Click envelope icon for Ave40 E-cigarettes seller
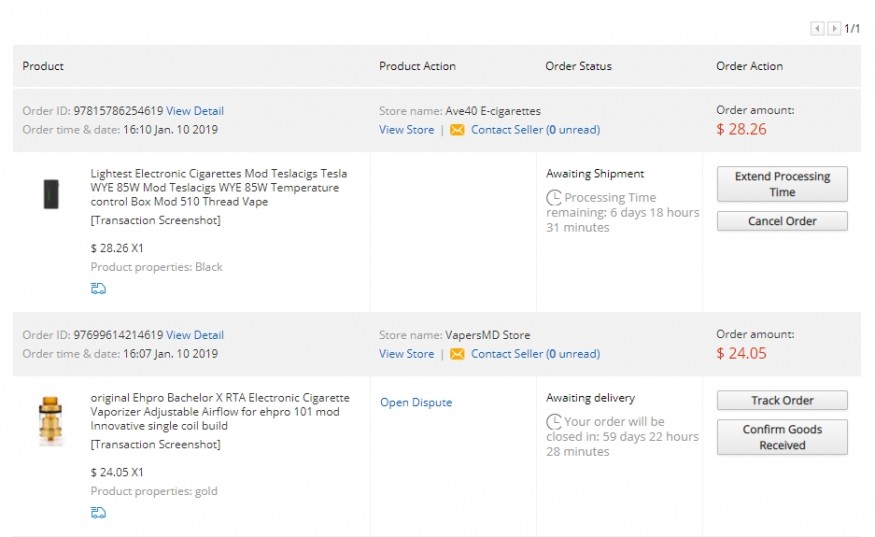875x537 pixels. click(x=457, y=130)
